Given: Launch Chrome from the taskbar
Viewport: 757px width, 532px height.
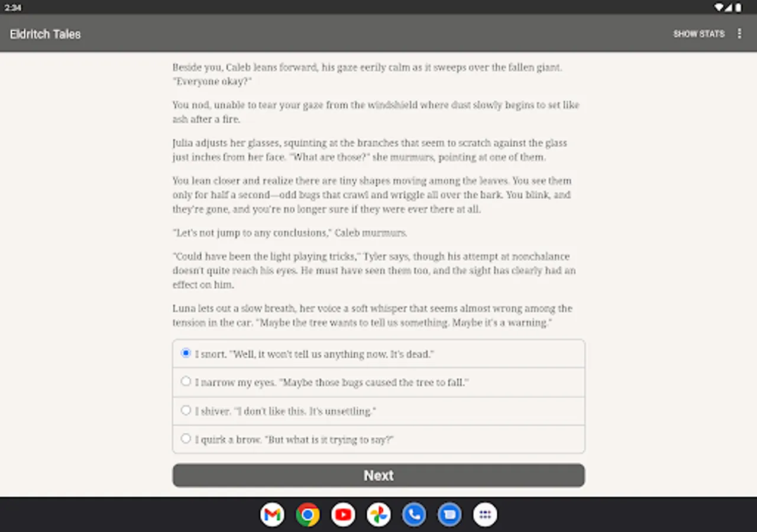Looking at the screenshot, I should click(308, 514).
